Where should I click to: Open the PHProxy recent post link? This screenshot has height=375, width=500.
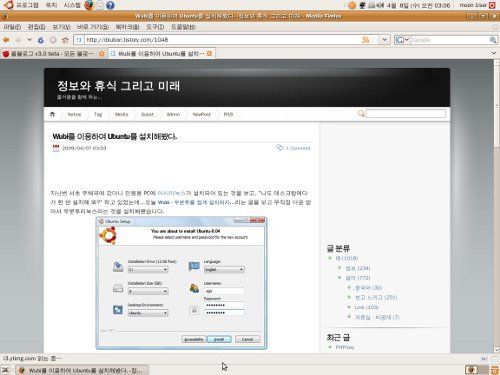click(x=345, y=347)
